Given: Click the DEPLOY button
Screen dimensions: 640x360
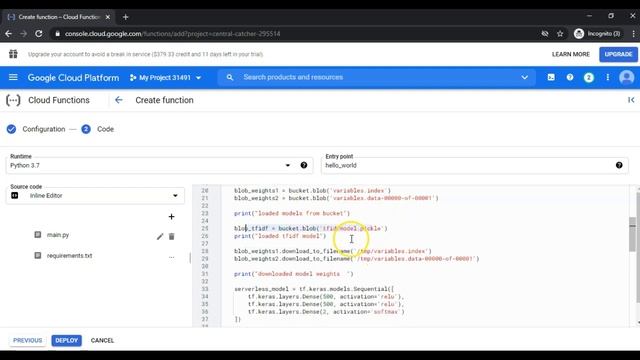Looking at the screenshot, I should point(67,340).
